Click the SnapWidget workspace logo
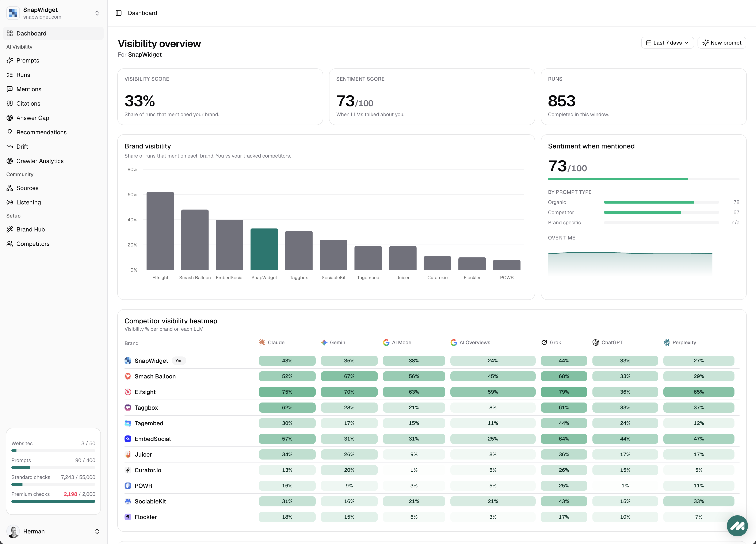The height and width of the screenshot is (544, 756). click(x=13, y=13)
